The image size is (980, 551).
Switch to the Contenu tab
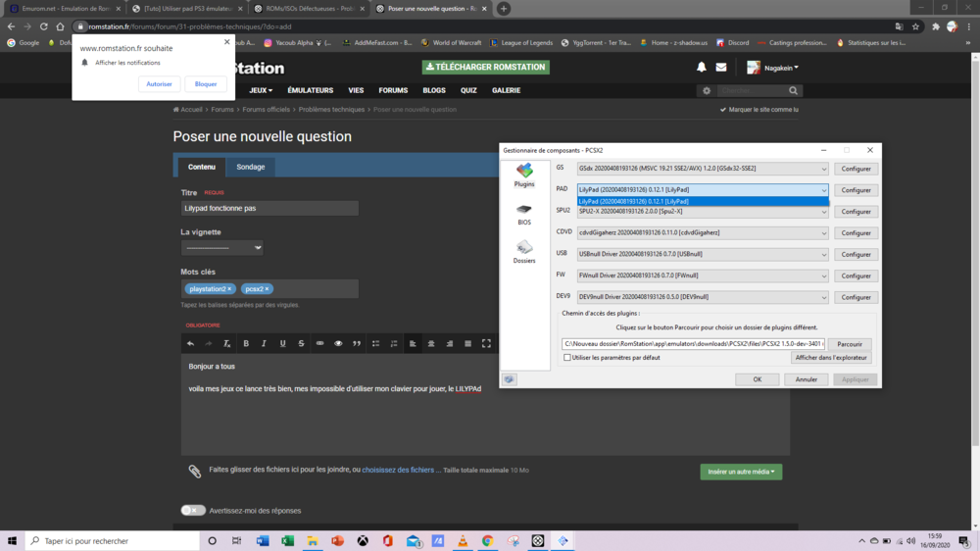(x=201, y=167)
